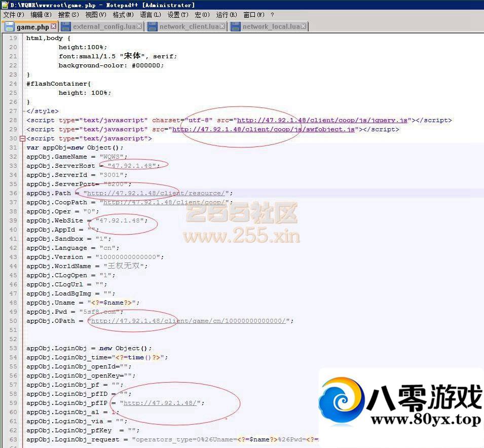Click the appObj.Oper = "0" line
The height and width of the screenshot is (448, 484).
pos(63,211)
